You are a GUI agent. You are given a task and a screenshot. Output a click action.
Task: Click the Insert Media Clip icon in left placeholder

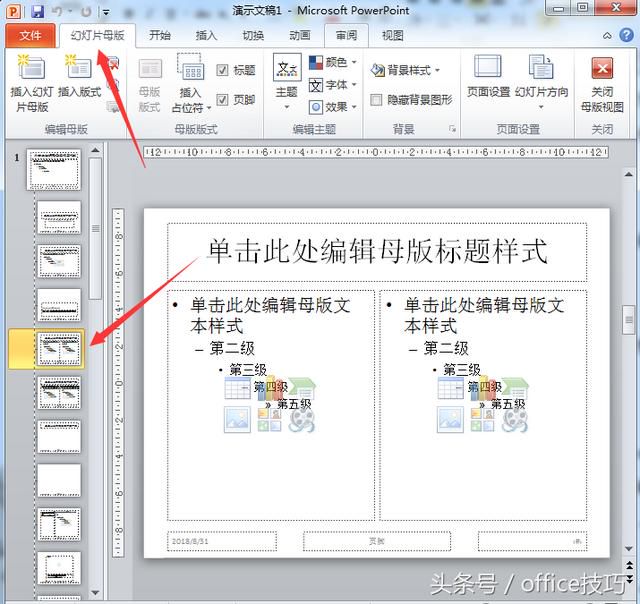coord(302,420)
